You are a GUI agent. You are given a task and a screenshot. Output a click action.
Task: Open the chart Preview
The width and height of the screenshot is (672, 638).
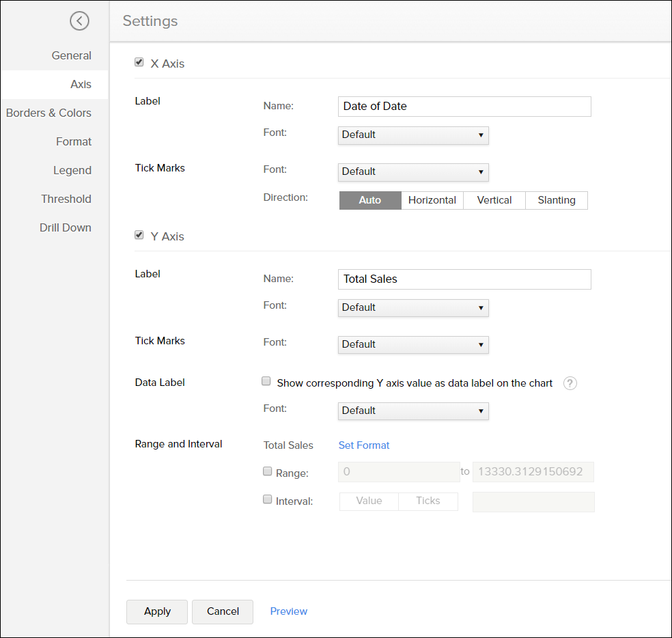[x=288, y=611]
